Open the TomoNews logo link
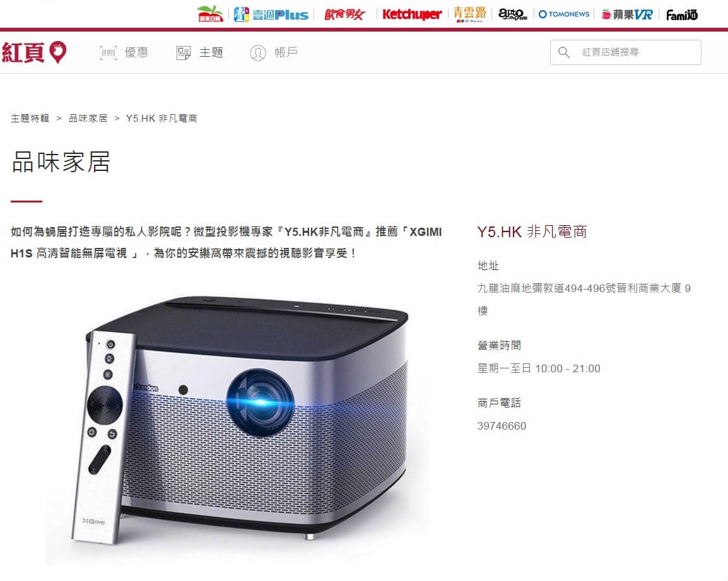728x581 pixels. (x=563, y=15)
